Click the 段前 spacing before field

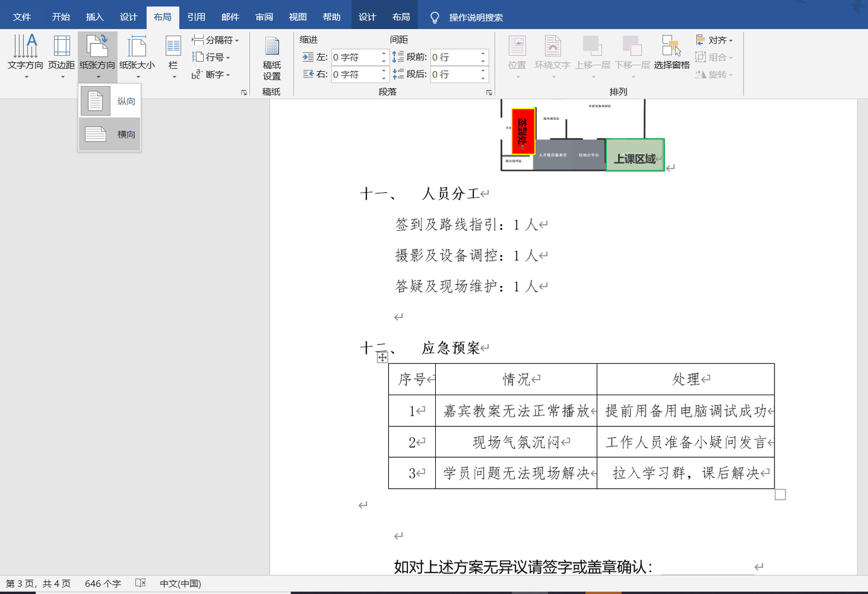(454, 57)
